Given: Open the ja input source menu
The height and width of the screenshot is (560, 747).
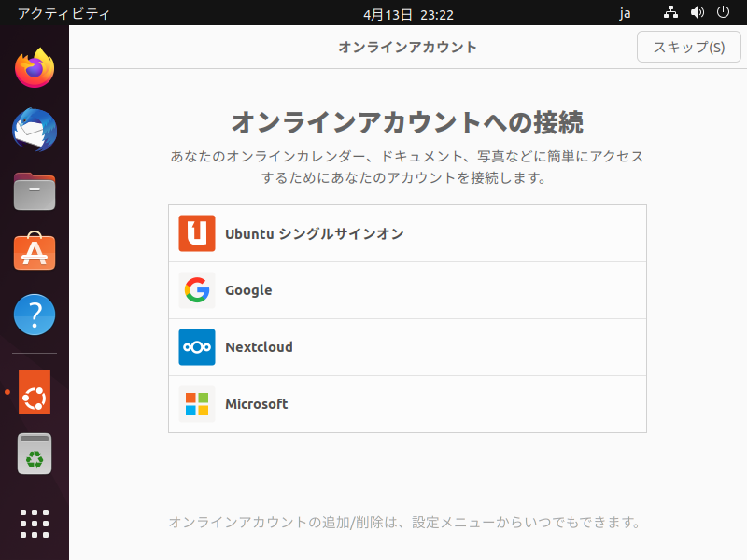Looking at the screenshot, I should [625, 13].
